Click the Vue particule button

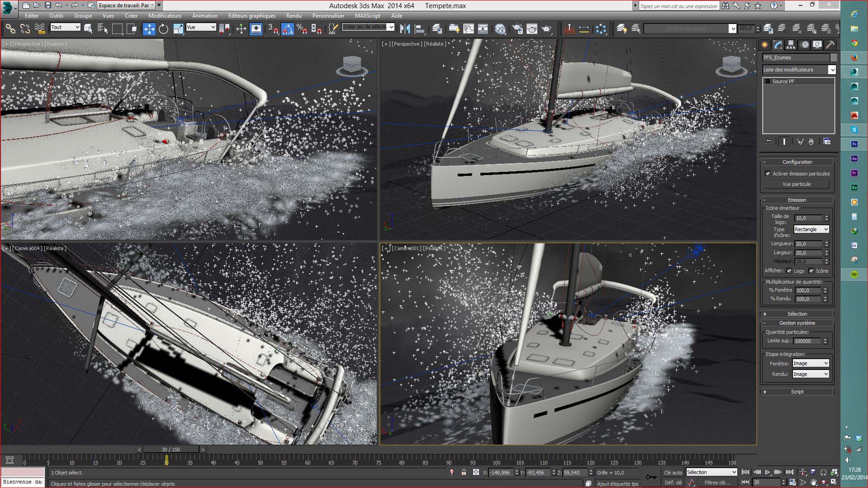coord(797,184)
